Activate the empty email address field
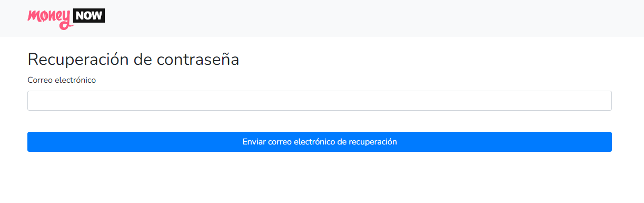This screenshot has width=644, height=203. 319,101
